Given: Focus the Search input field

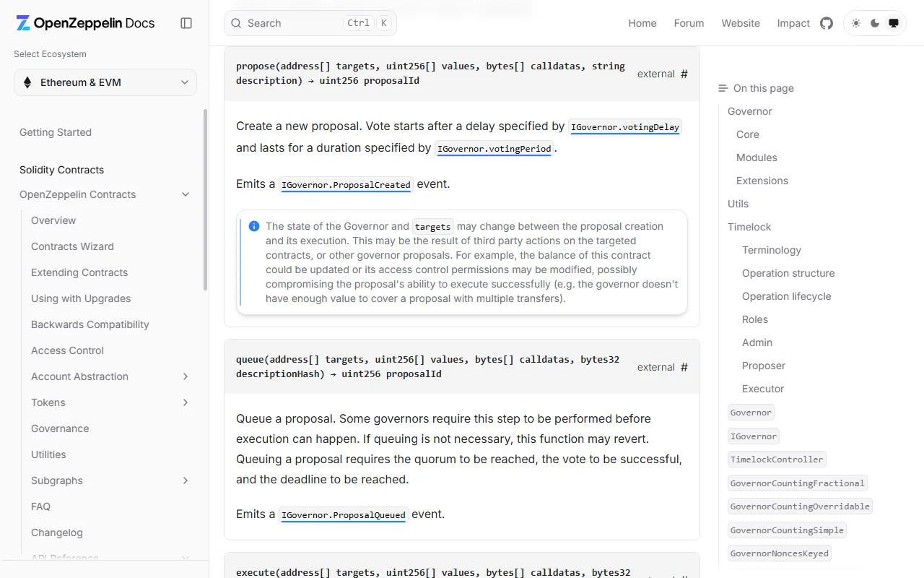Looking at the screenshot, I should point(310,23).
